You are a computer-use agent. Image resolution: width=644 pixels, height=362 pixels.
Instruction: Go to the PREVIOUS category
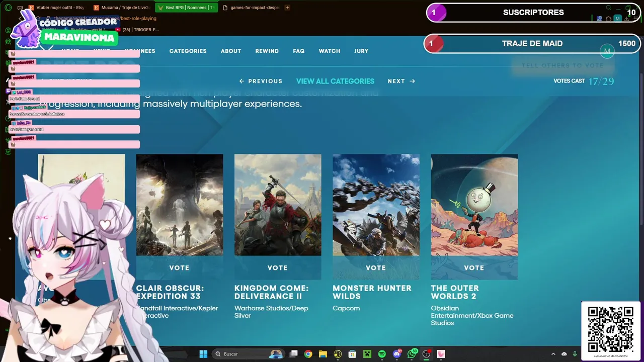point(261,81)
